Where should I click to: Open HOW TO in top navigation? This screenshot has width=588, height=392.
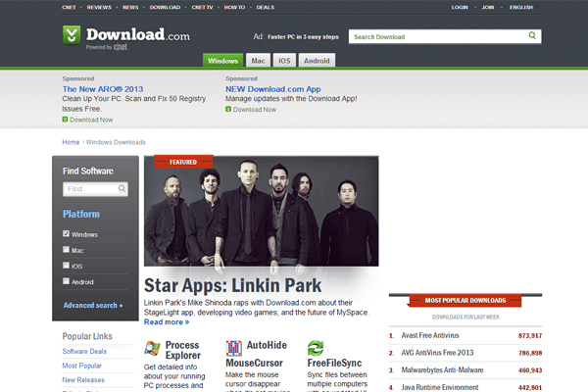point(234,7)
